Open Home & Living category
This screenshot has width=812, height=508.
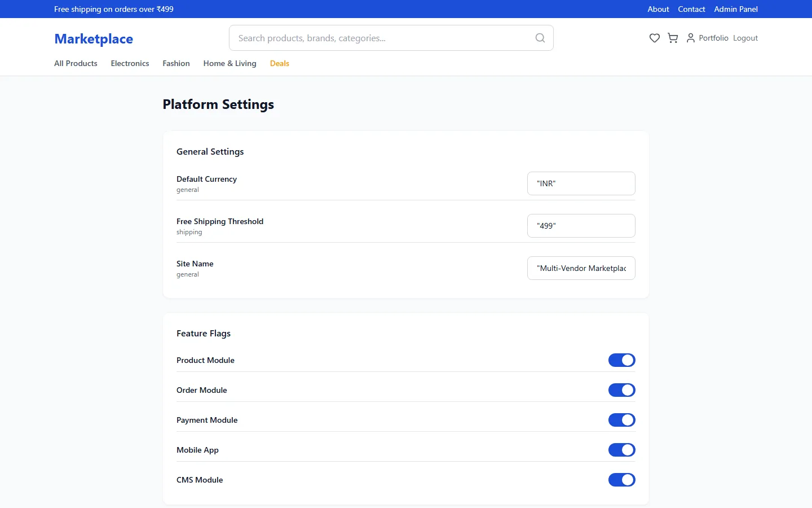230,63
